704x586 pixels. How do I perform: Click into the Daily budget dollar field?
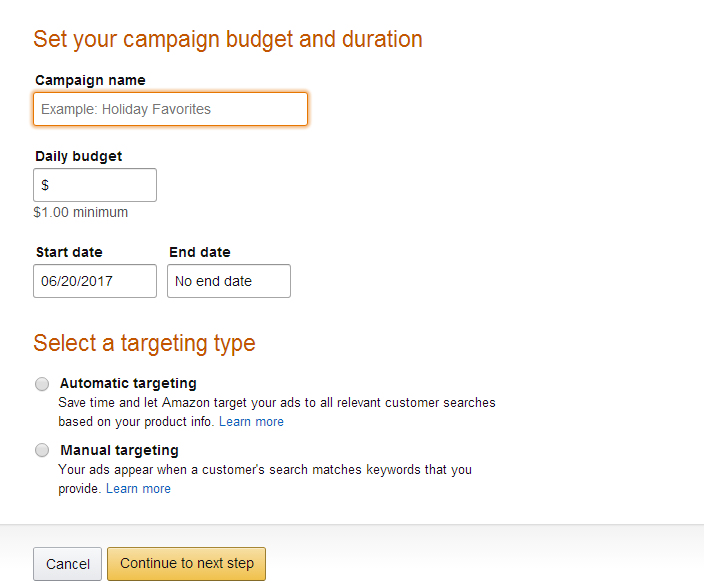coord(95,185)
